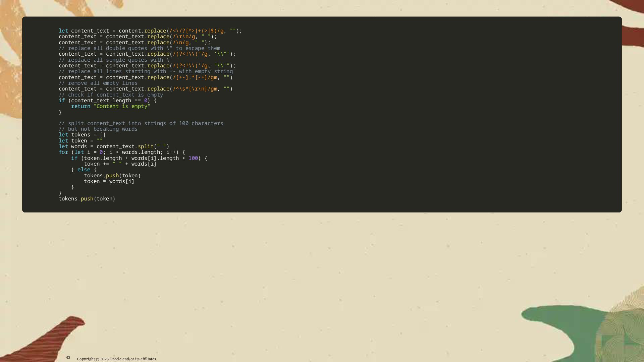
Task: Click the comment about escaping double quotes
Action: click(x=139, y=48)
